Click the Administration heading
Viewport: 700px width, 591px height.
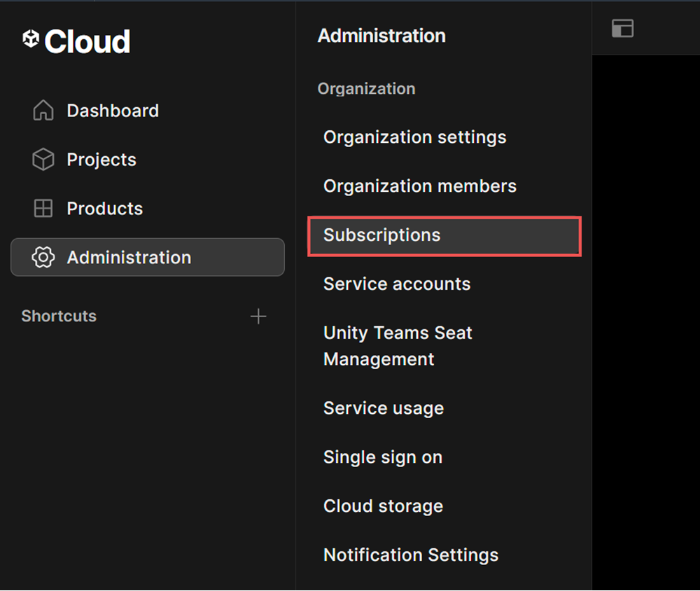click(x=381, y=36)
